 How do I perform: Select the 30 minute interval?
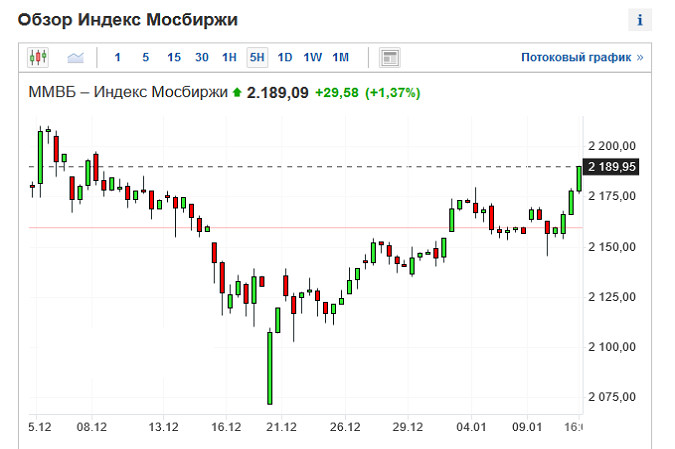201,57
